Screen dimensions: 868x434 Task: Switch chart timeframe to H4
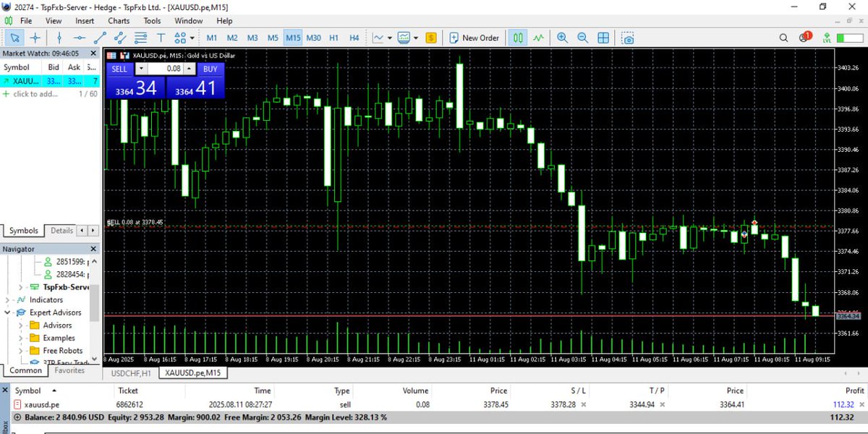(x=354, y=38)
